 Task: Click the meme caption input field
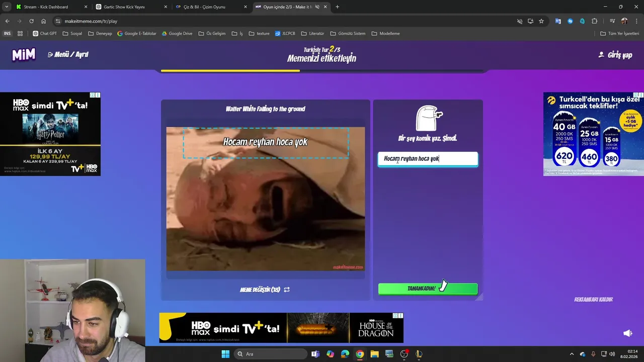pos(428,159)
